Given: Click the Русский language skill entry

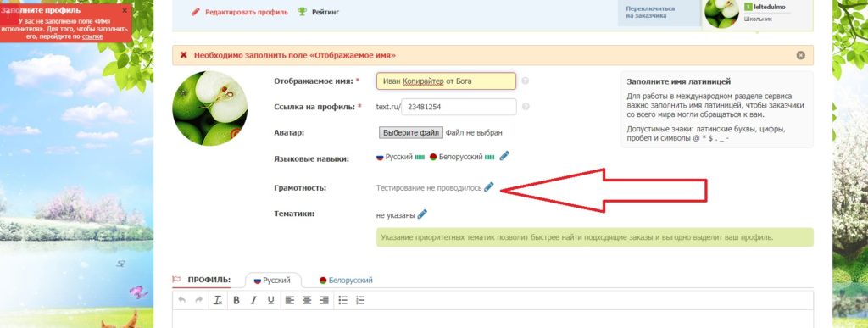Looking at the screenshot, I should pos(400,157).
